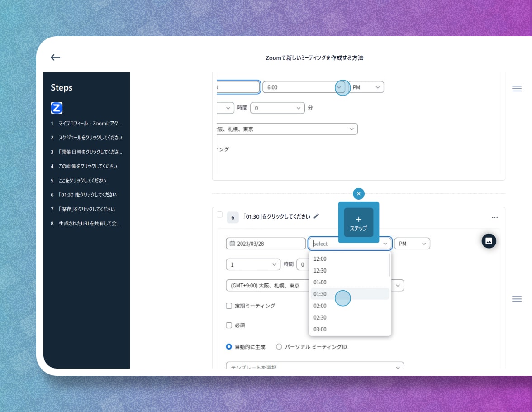This screenshot has height=412, width=532.
Task: Go to step 5 ここをクリックしてください
Action: [x=78, y=180]
